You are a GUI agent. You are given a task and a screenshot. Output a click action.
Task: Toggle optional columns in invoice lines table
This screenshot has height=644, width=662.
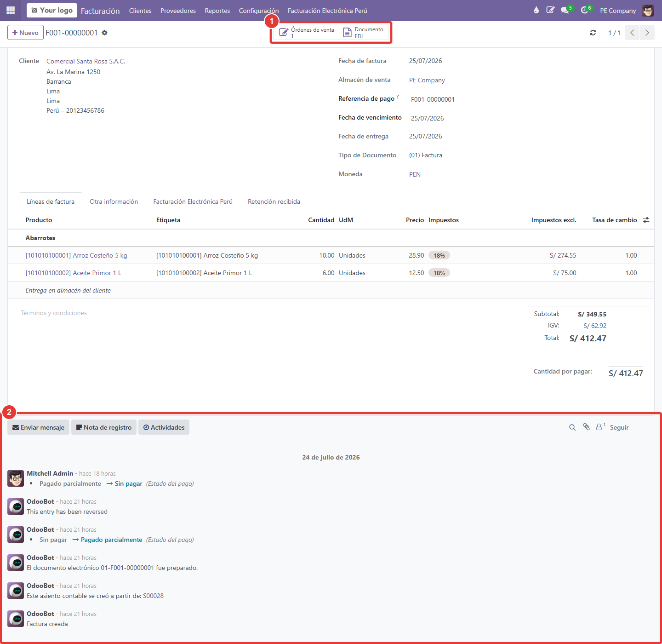coord(646,220)
